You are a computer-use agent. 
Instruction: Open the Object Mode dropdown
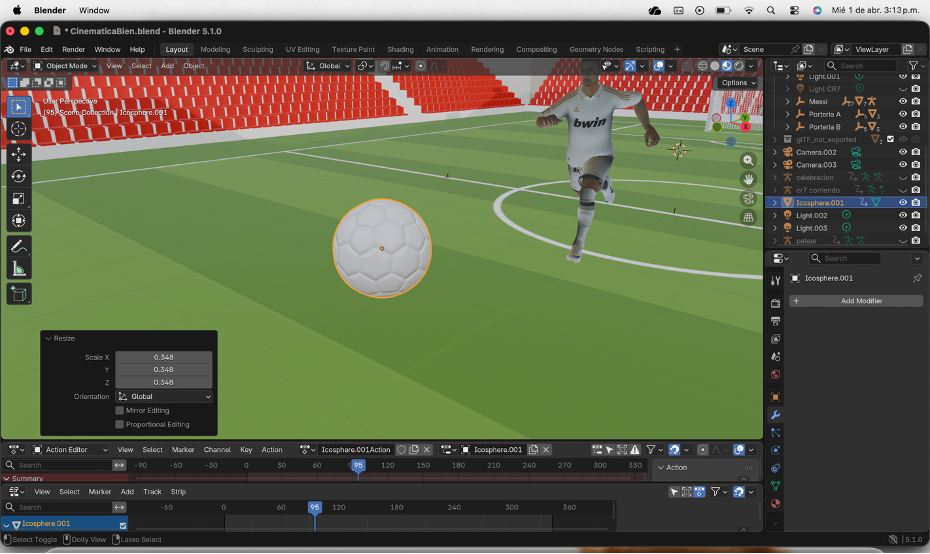pos(66,66)
